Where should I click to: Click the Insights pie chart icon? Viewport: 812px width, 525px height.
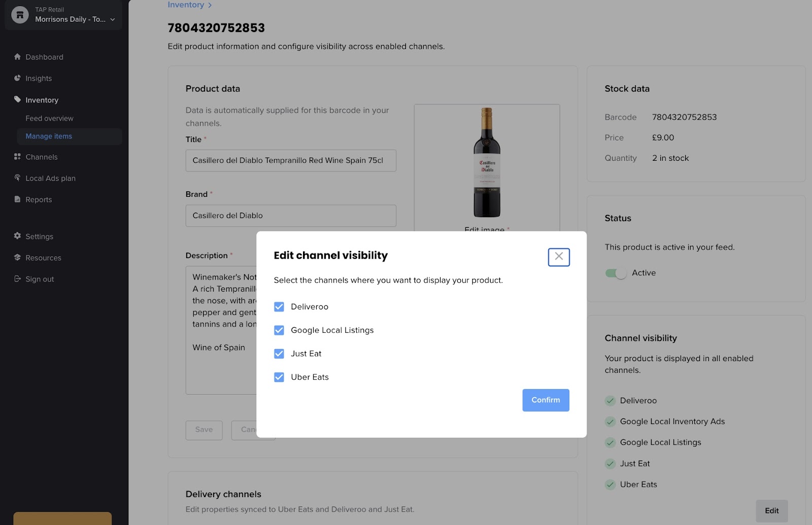(x=17, y=78)
